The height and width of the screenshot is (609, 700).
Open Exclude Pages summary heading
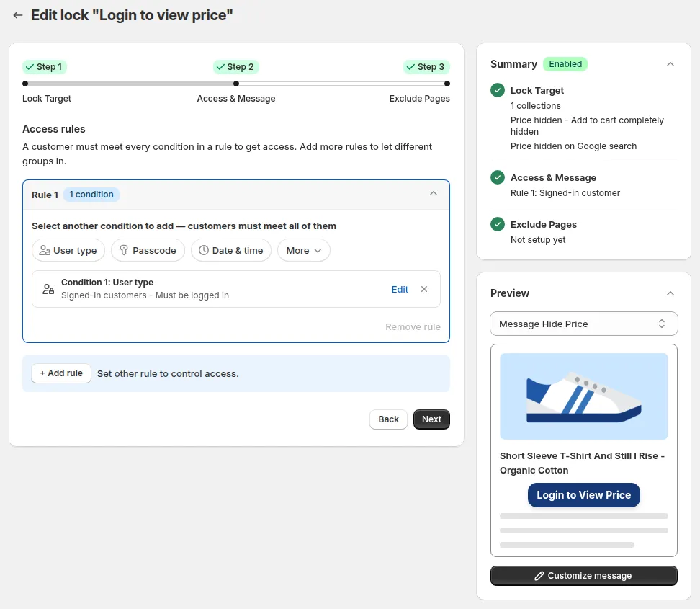click(543, 224)
